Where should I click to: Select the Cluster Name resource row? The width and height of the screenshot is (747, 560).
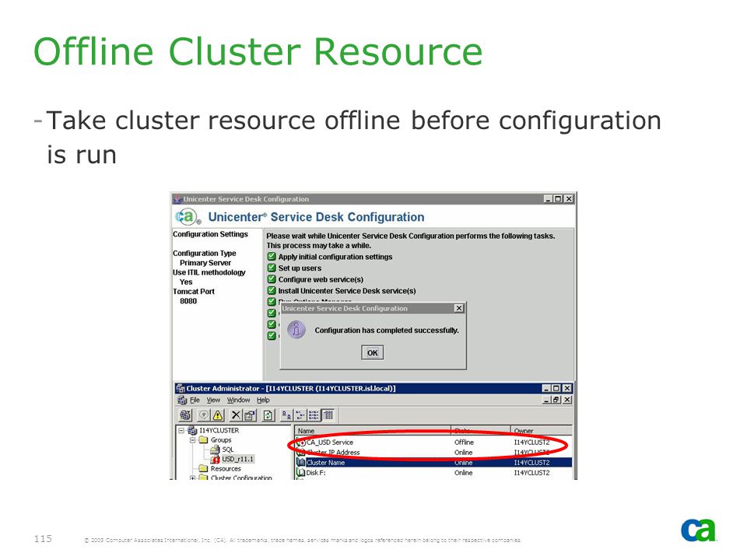point(433,462)
